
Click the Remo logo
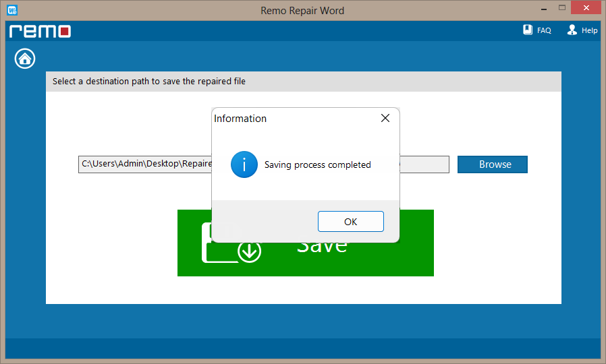click(x=40, y=31)
